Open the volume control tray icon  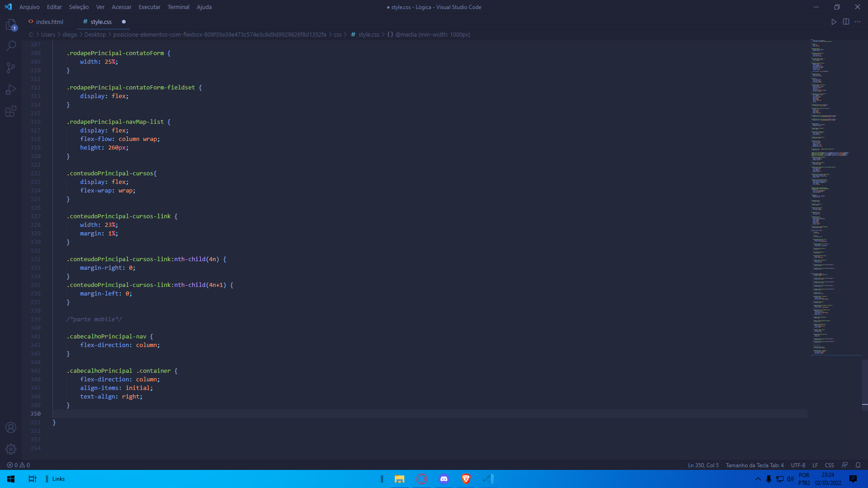[x=790, y=479]
